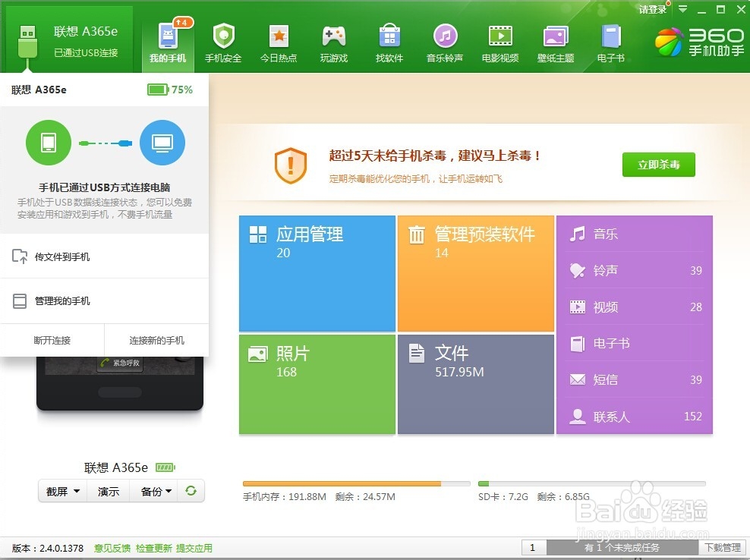
Task: Click 检查更新 link
Action: pyautogui.click(x=153, y=548)
